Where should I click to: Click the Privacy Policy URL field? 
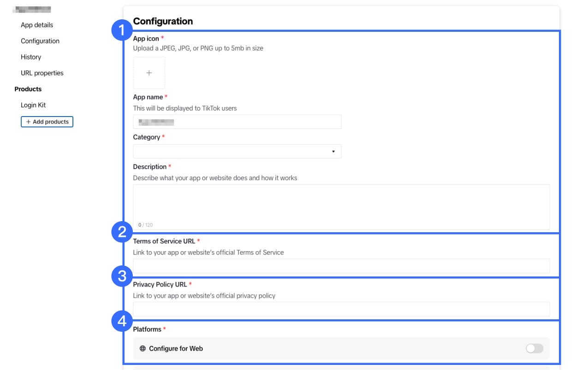pyautogui.click(x=341, y=309)
